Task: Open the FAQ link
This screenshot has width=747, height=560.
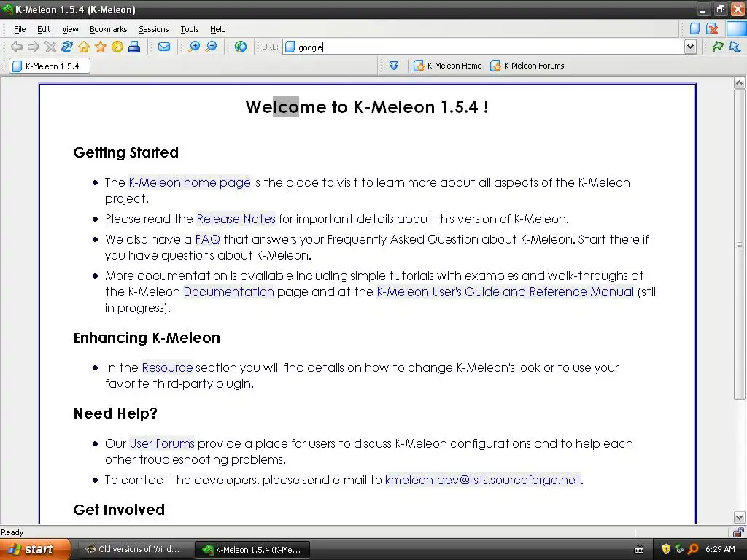Action: (208, 239)
